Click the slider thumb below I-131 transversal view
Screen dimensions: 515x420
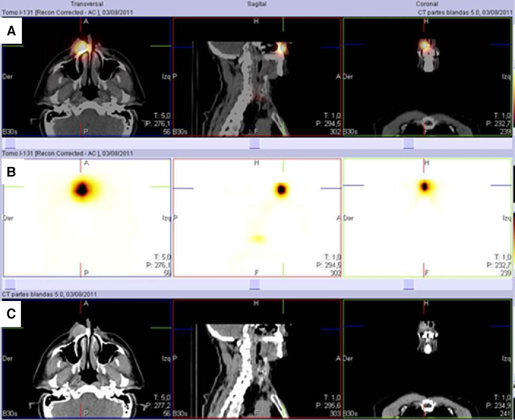(10, 284)
